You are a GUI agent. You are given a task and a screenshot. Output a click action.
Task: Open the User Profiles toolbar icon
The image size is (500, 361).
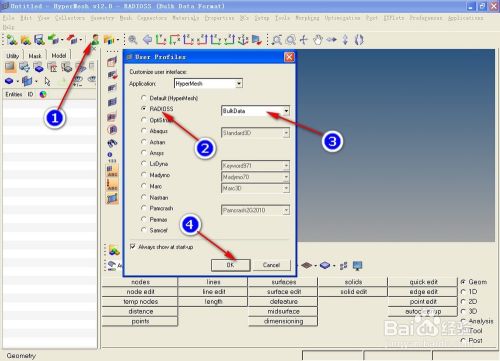(95, 40)
